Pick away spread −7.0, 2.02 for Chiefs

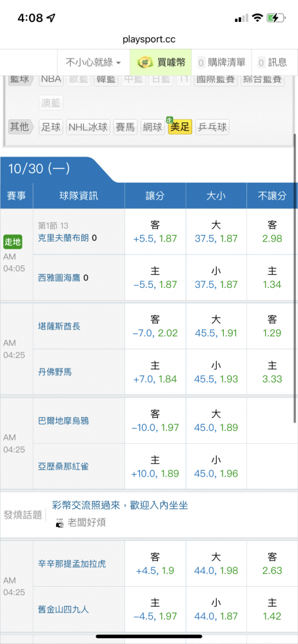pos(155,326)
